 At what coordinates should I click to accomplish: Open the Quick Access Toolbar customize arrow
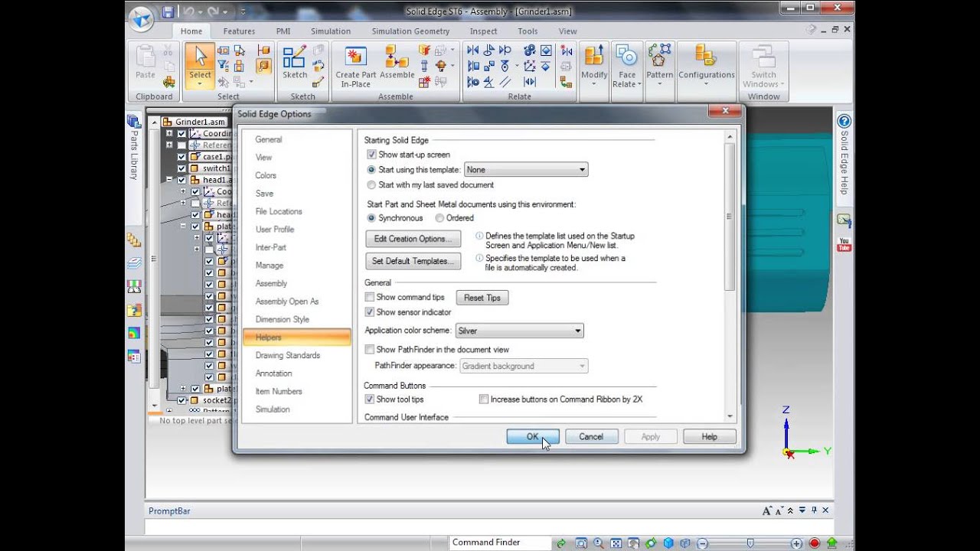point(243,11)
